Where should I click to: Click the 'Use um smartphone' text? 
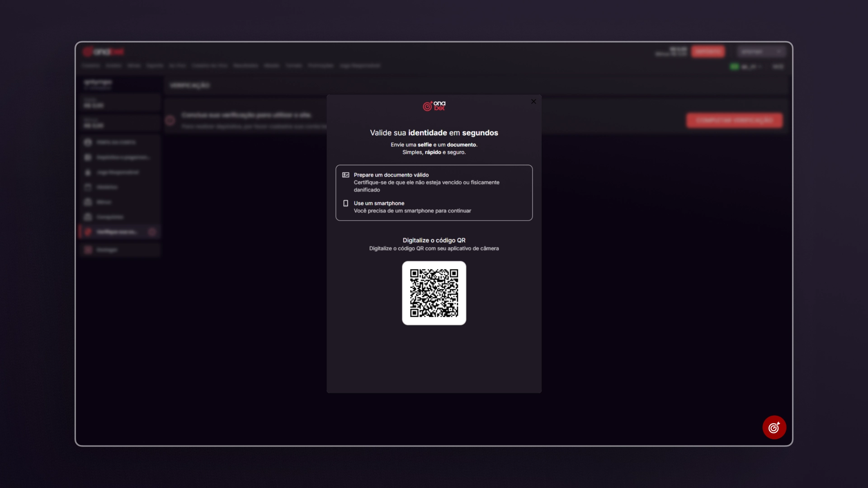pyautogui.click(x=379, y=203)
